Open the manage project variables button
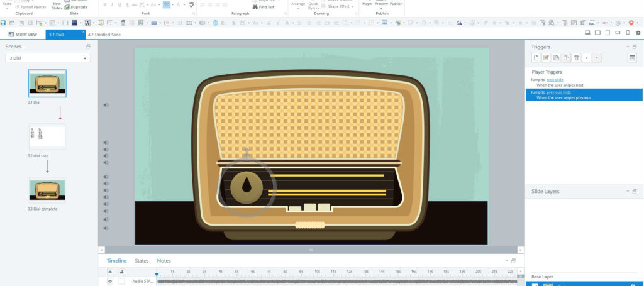The image size is (644, 286). (x=632, y=58)
